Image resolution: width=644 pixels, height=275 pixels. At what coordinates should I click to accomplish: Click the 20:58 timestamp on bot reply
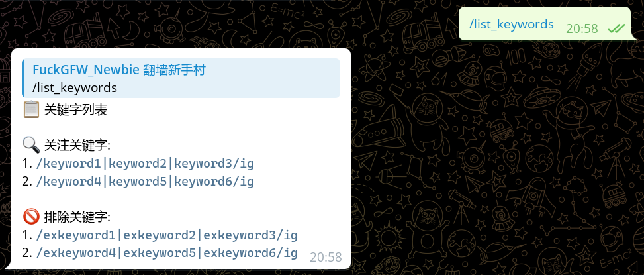point(326,257)
